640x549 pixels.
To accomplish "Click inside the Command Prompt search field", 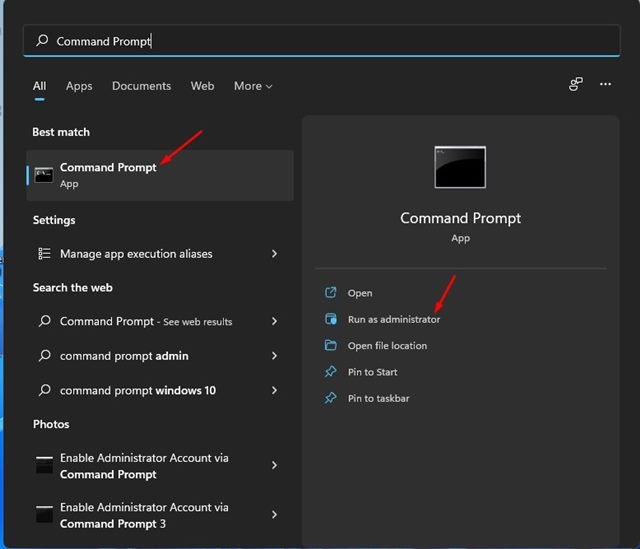I will (x=322, y=40).
